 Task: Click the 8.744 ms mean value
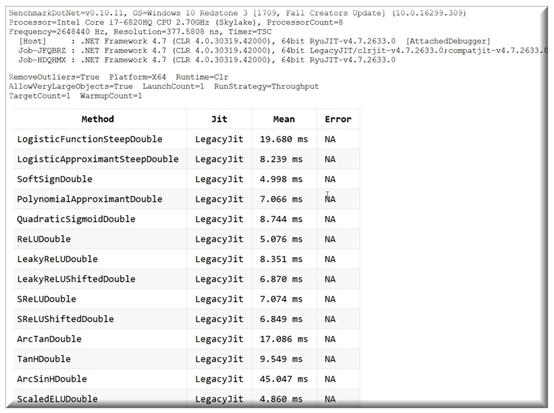281,219
